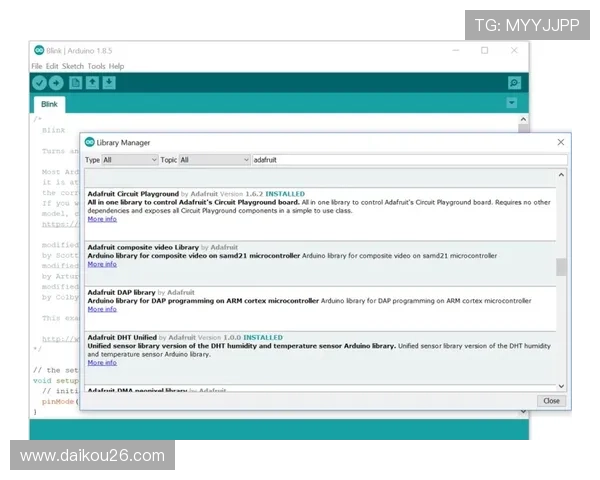Click the library list scrollbar thumb
The height and width of the screenshot is (480, 600).
[x=561, y=267]
